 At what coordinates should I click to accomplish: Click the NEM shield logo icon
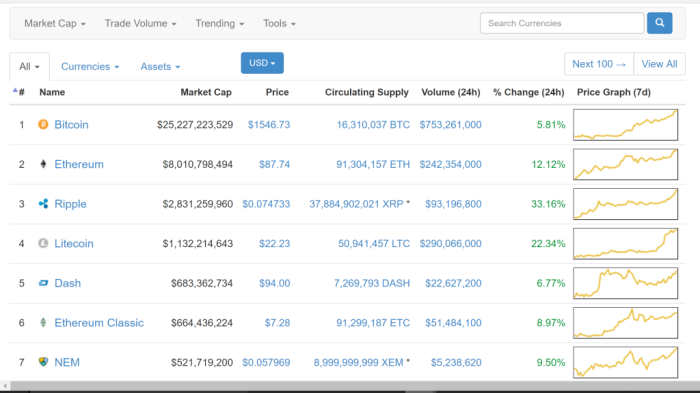click(x=43, y=362)
